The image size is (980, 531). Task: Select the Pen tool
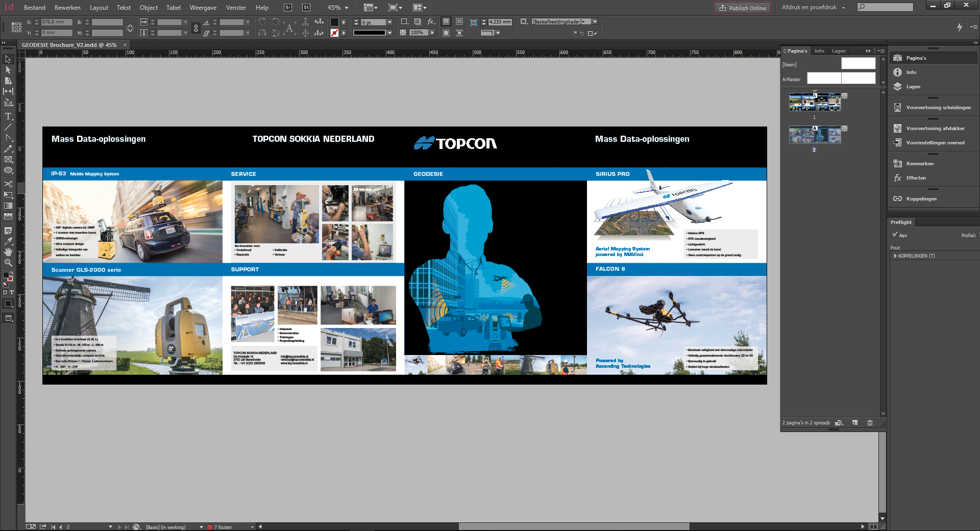click(x=8, y=138)
